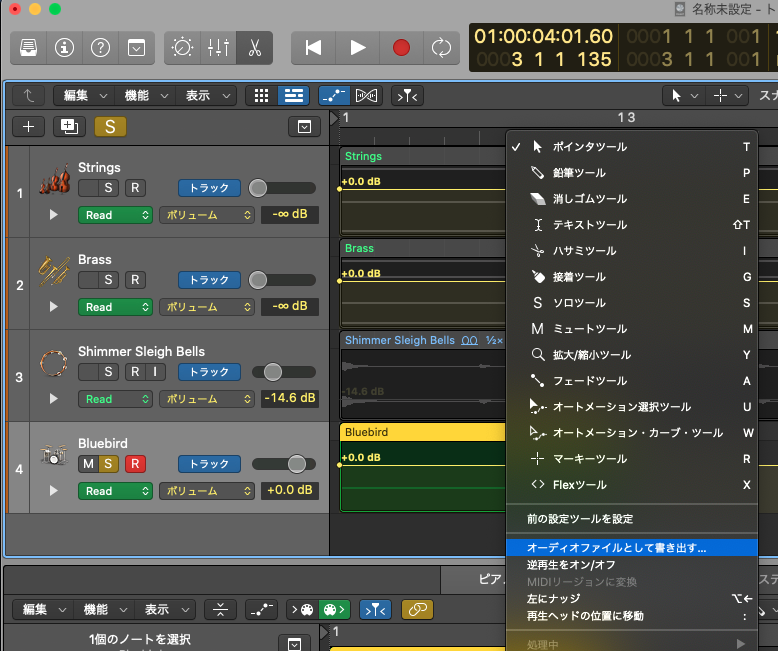The image size is (778, 651).
Task: Toggle the Flex view icon
Action: point(366,96)
